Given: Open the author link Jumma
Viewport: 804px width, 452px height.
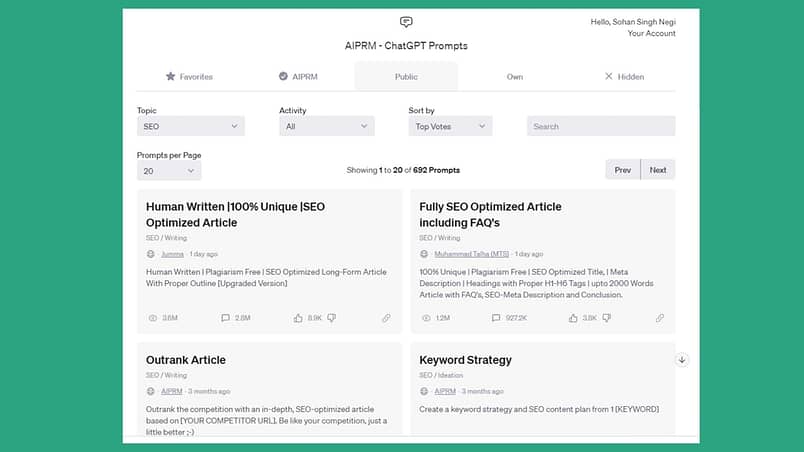Looking at the screenshot, I should pos(172,254).
